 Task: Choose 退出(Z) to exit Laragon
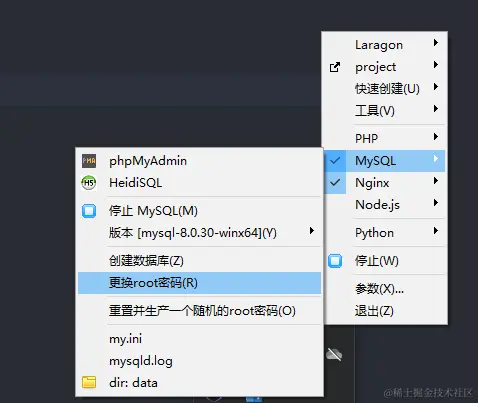tap(374, 311)
